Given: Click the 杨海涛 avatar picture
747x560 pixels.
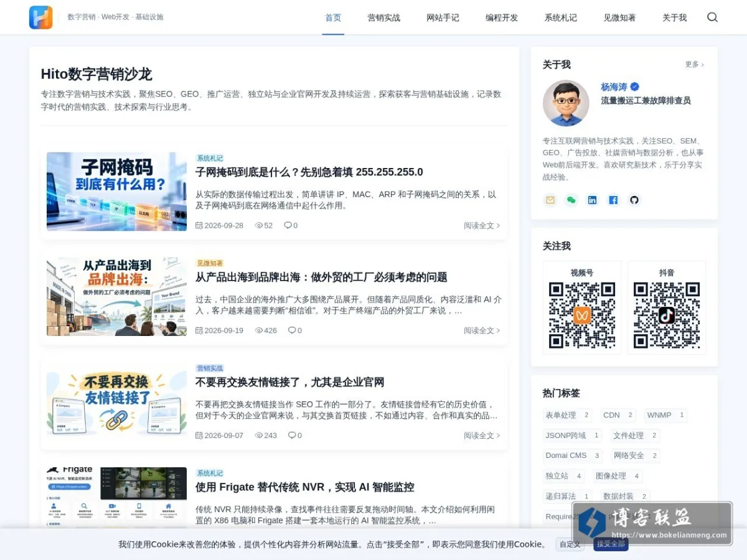Looking at the screenshot, I should coord(566,103).
